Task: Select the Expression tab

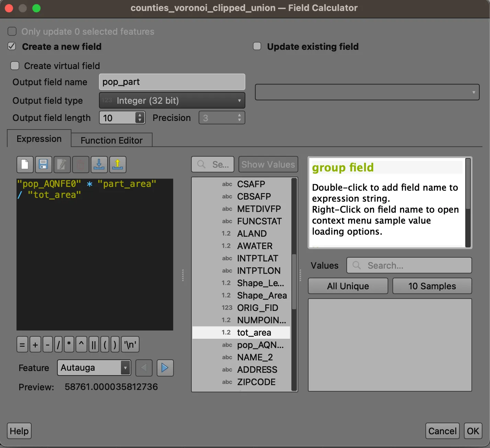Action: 39,139
